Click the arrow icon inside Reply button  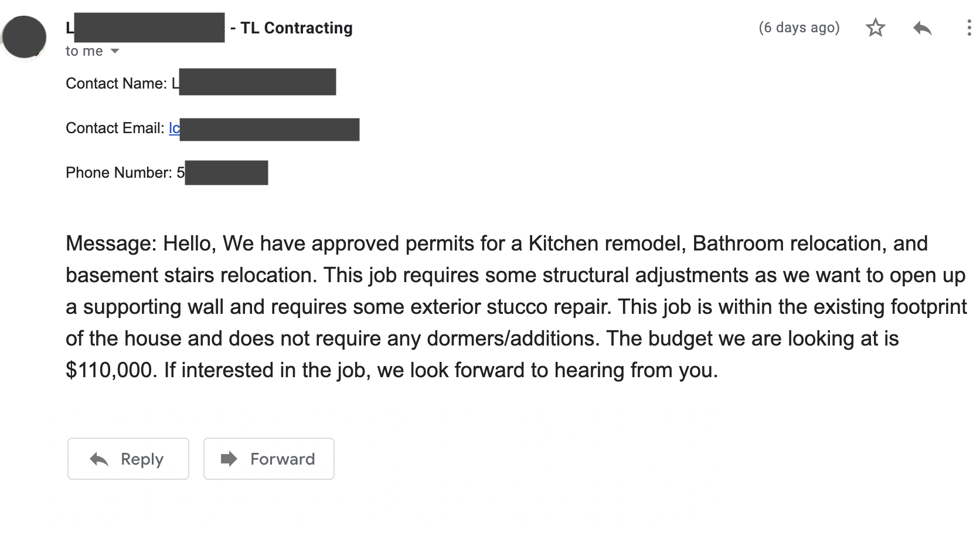99,459
